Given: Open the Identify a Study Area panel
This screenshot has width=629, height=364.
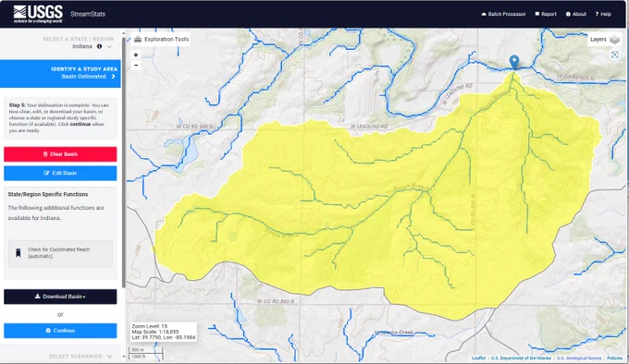Looking at the screenshot, I should pos(60,73).
